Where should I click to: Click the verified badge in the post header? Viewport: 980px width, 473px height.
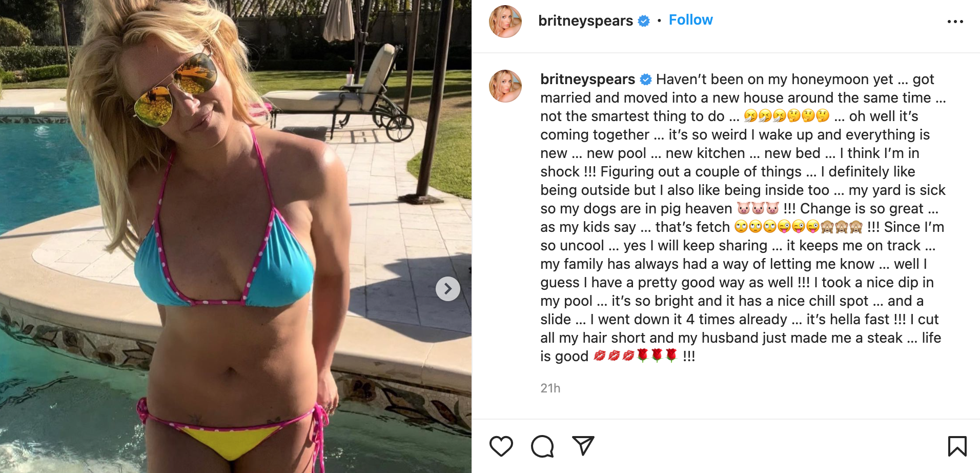click(x=644, y=21)
